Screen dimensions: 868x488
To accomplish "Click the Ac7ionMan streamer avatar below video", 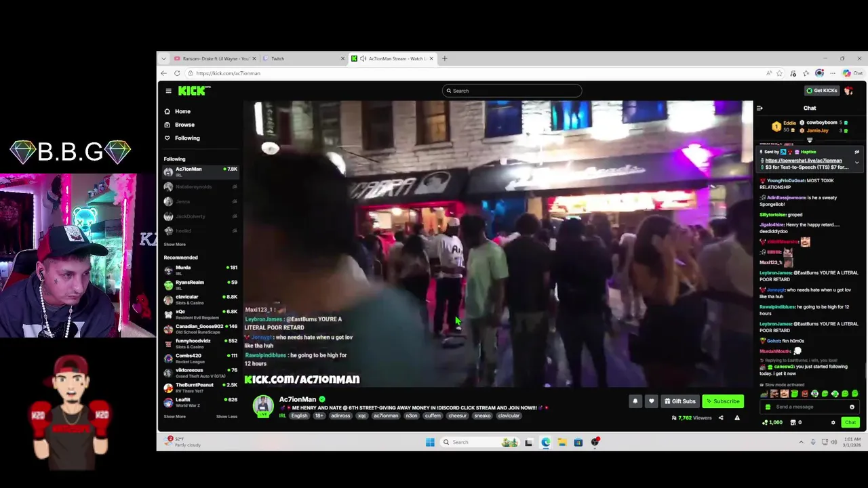I will click(x=263, y=405).
